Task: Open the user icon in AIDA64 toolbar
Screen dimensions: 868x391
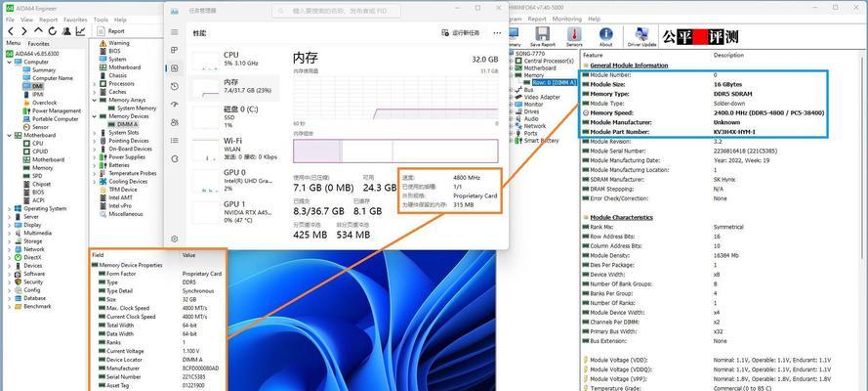Action: pyautogui.click(x=66, y=31)
